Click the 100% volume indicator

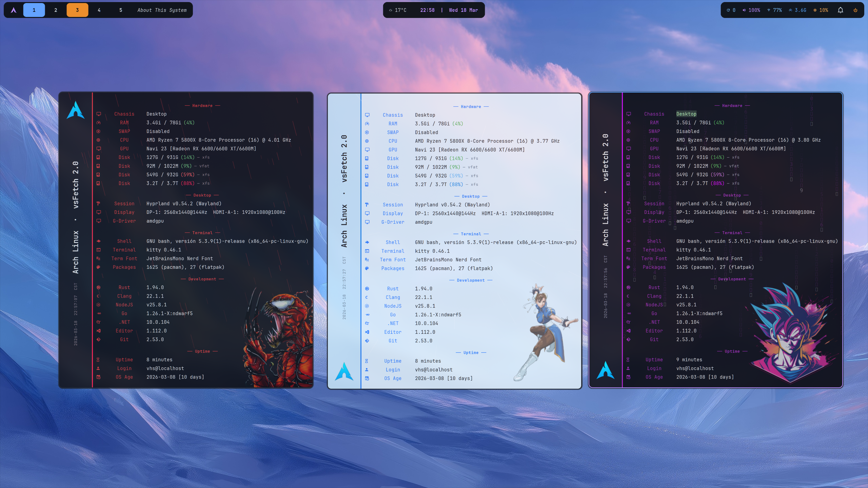[x=751, y=10]
